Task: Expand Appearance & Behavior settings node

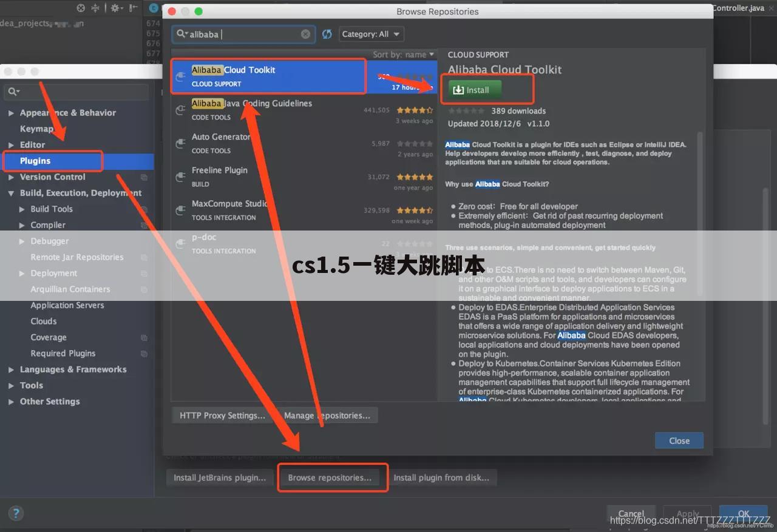Action: 11,113
